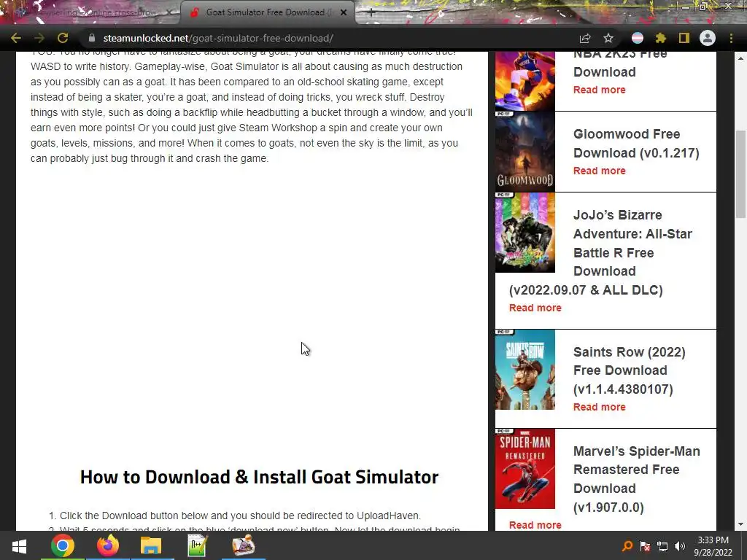Click the address bar URL
The height and width of the screenshot is (560, 747).
click(x=218, y=38)
